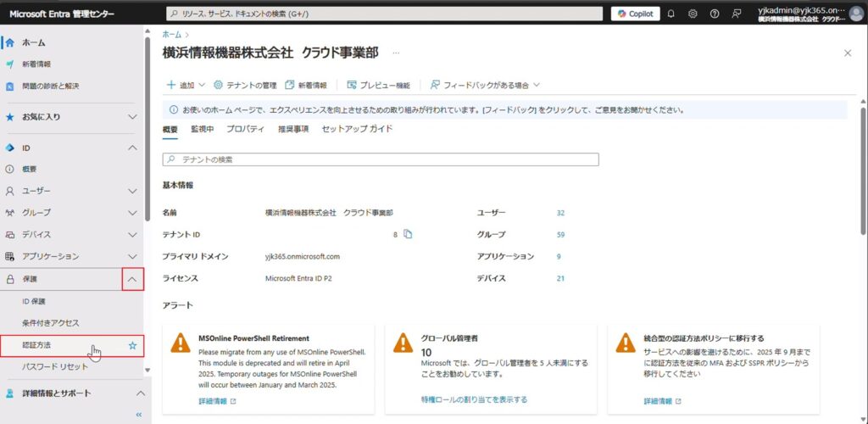Image resolution: width=868 pixels, height=424 pixels.
Task: Open the yjkadmin account avatar
Action: click(856, 14)
